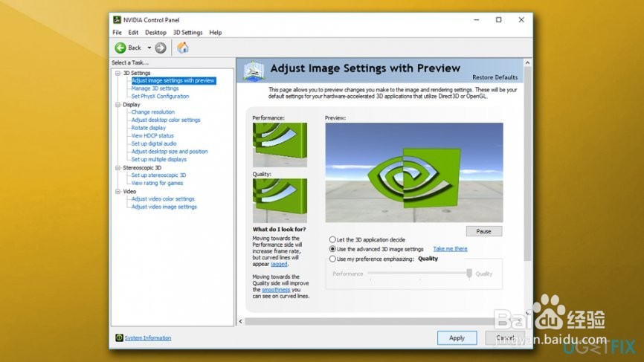The width and height of the screenshot is (644, 362).
Task: Open Set up stereoscopic 3D
Action: pos(158,175)
